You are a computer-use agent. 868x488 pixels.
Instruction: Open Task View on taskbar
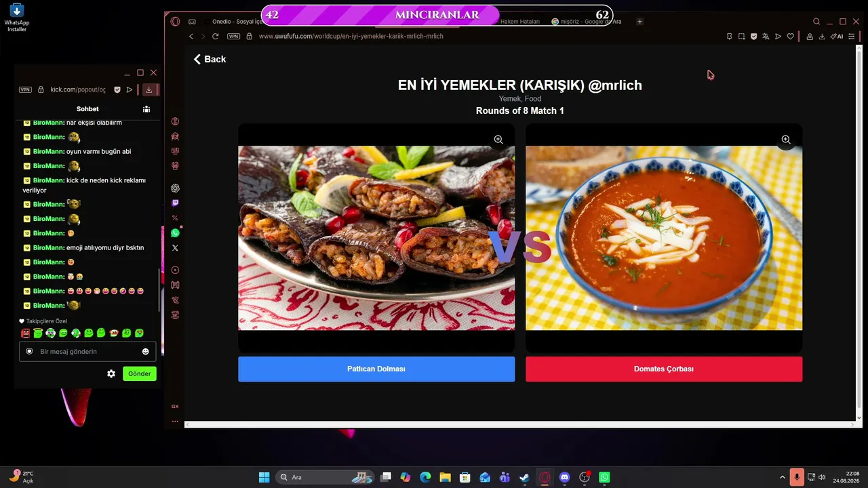pyautogui.click(x=386, y=477)
